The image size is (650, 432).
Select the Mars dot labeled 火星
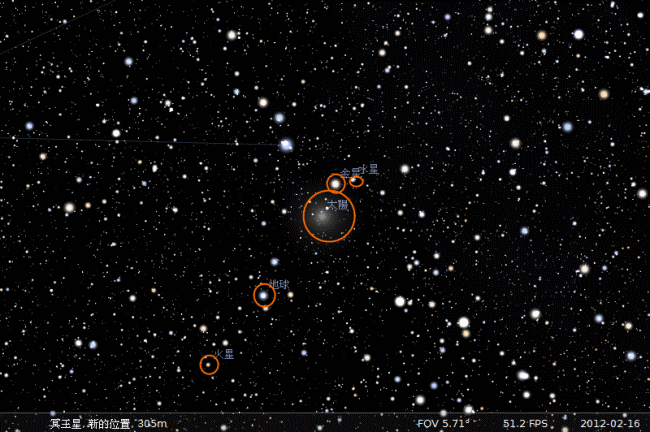tap(209, 365)
